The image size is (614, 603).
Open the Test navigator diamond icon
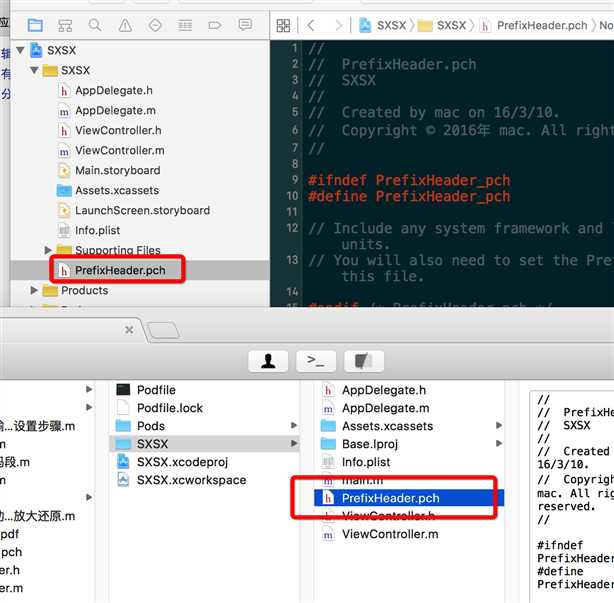[155, 25]
